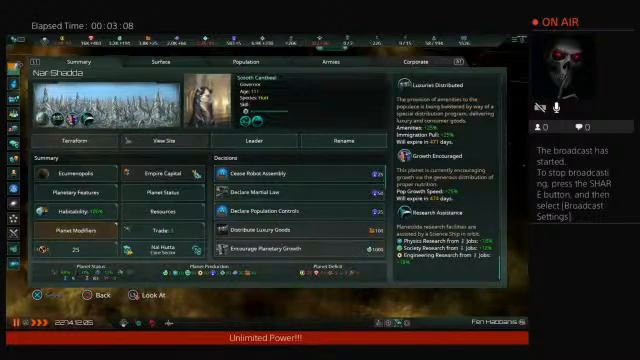Open the Nal Hutta Core Sector entry

click(163, 249)
